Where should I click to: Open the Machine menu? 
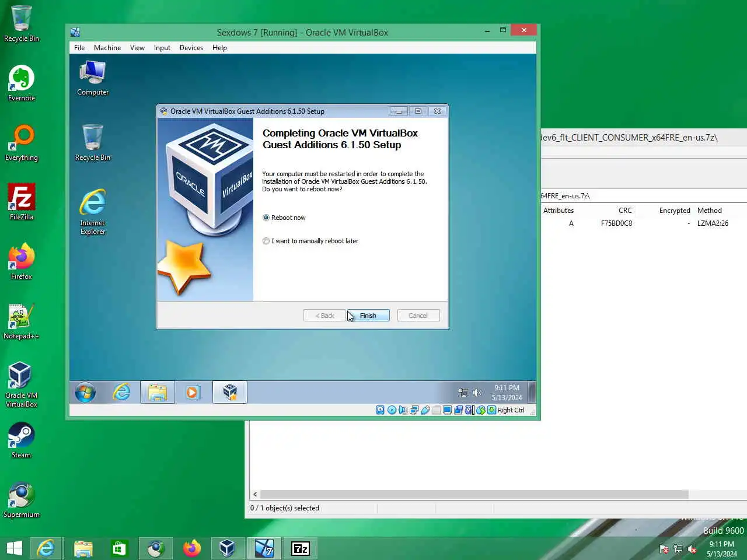coord(107,48)
